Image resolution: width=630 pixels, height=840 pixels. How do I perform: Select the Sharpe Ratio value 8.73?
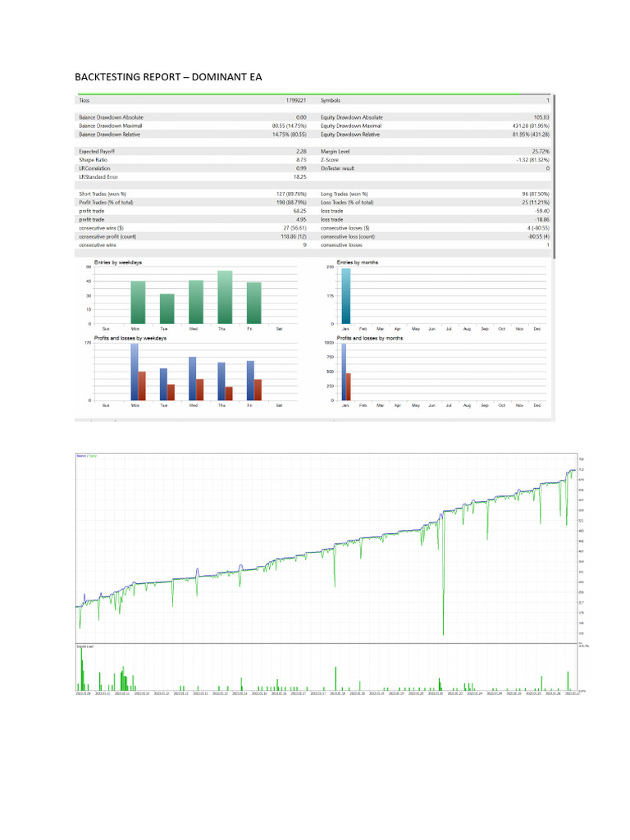click(301, 160)
